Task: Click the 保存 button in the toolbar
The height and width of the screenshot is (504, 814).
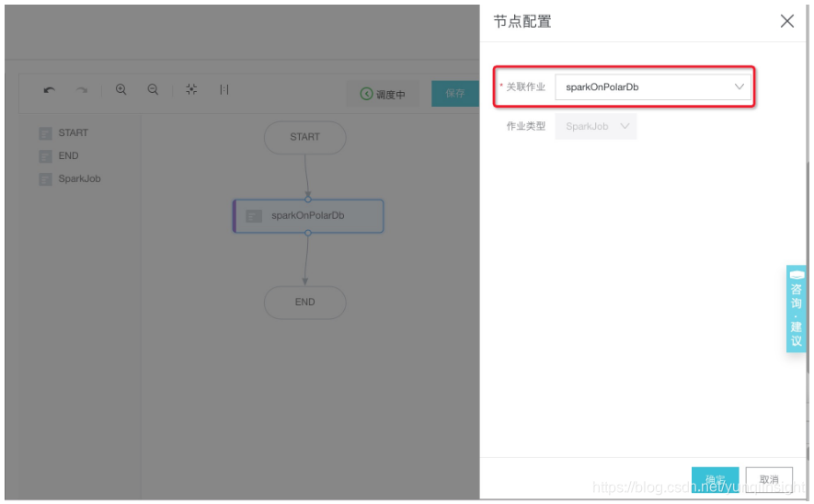Action: [454, 94]
